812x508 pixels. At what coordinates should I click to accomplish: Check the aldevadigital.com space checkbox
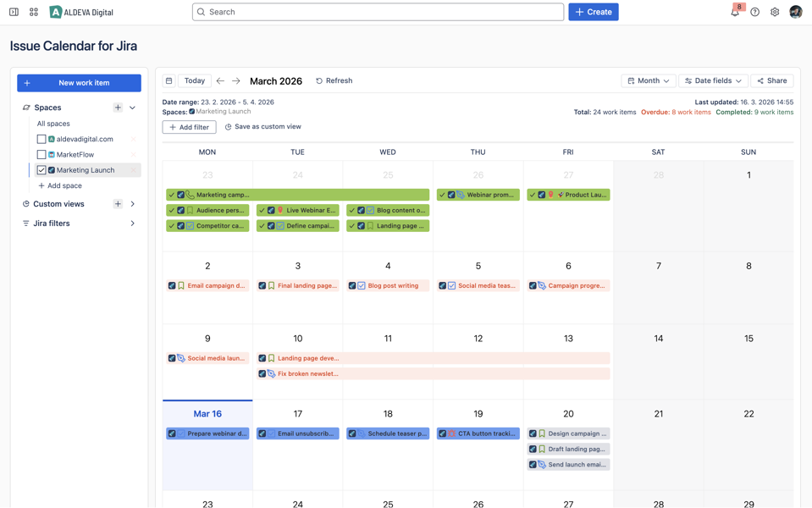click(41, 139)
